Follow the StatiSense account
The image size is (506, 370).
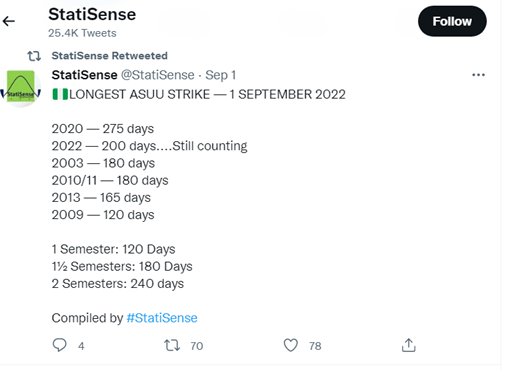(452, 21)
